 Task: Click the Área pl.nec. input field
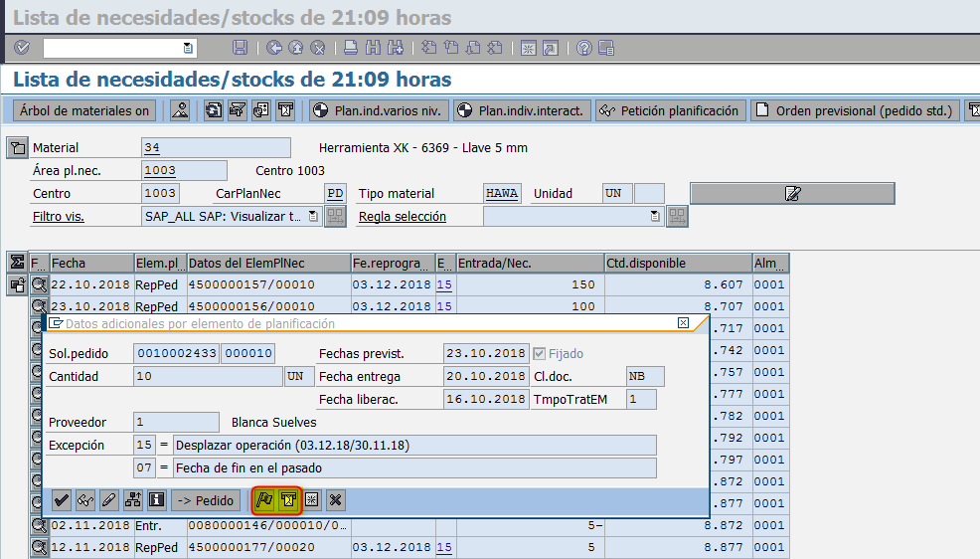184,171
